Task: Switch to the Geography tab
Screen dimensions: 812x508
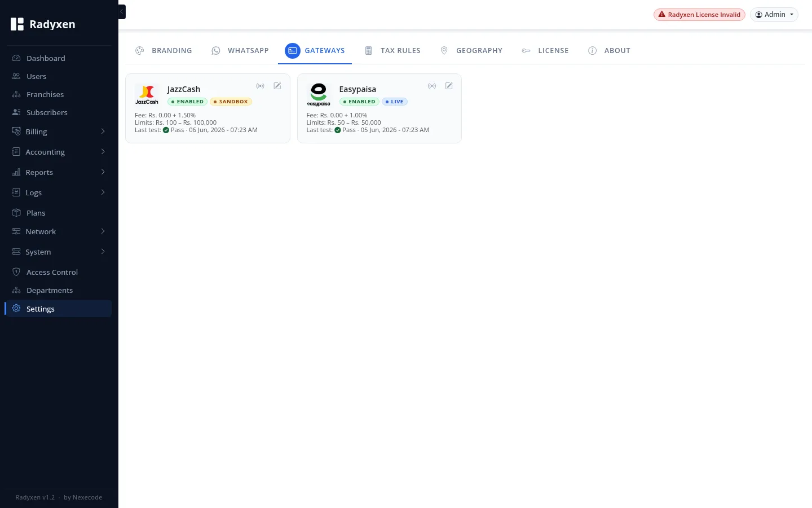Action: click(x=471, y=50)
